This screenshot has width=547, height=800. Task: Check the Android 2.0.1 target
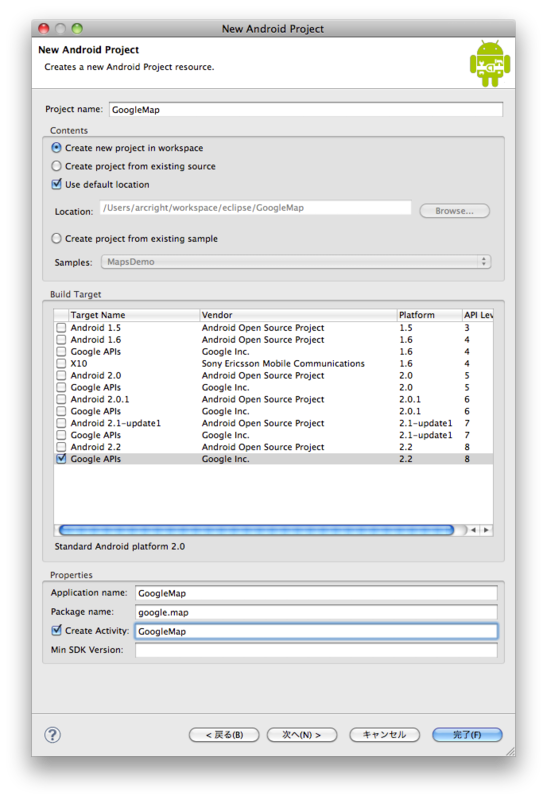coord(61,399)
